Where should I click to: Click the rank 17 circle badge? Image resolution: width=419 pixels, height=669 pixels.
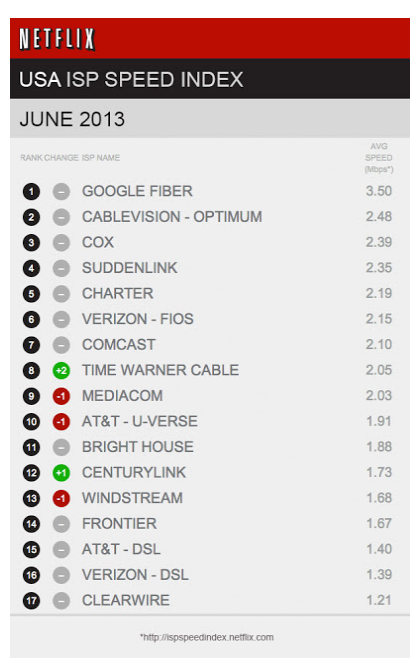pyautogui.click(x=31, y=601)
